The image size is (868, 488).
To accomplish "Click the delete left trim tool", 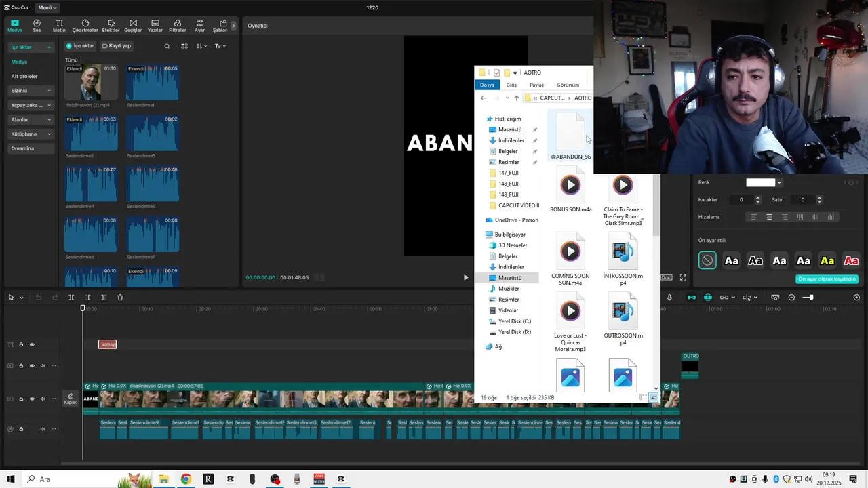I will (x=87, y=298).
